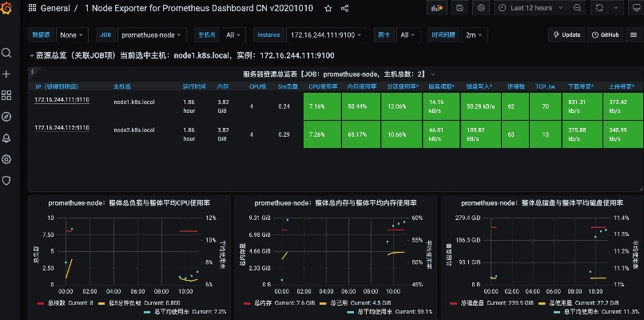Open the 172.16.244.112:9110 IP link

click(x=62, y=128)
